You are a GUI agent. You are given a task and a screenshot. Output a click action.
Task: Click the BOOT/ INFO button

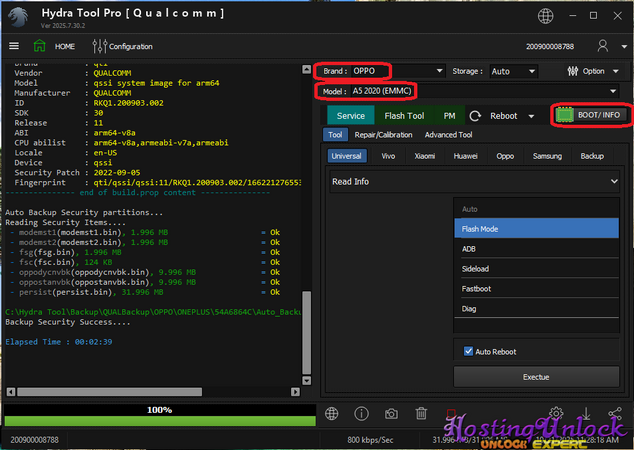coord(590,115)
